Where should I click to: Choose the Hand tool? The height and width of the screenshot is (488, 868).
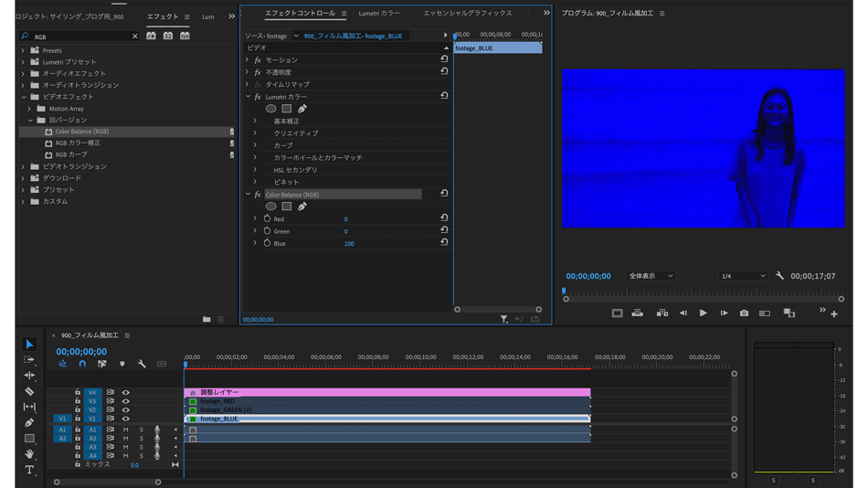(29, 454)
